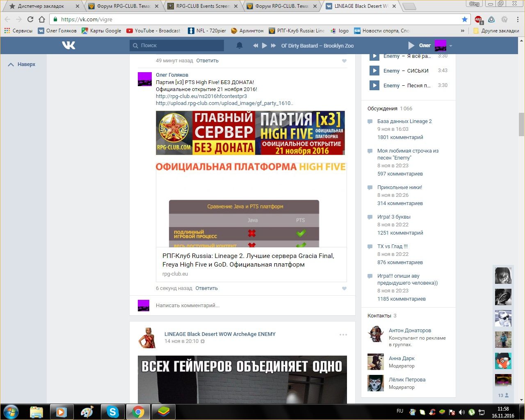Click the VK logo home icon

[x=68, y=45]
